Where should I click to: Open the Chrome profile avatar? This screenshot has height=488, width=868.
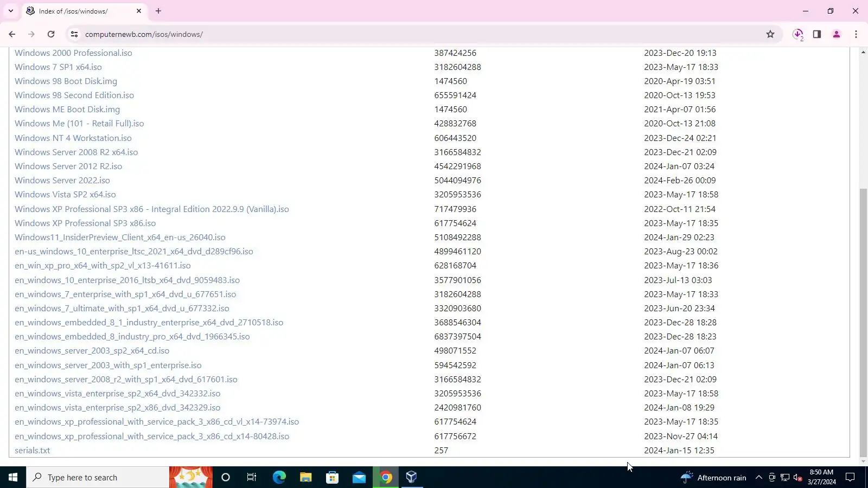pyautogui.click(x=837, y=34)
